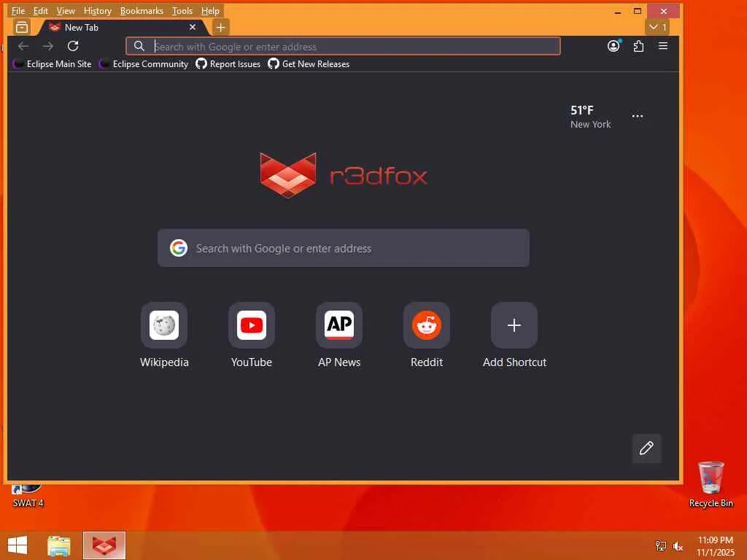Screen dimensions: 747x560
Task: Open the Help menu
Action: (x=210, y=10)
